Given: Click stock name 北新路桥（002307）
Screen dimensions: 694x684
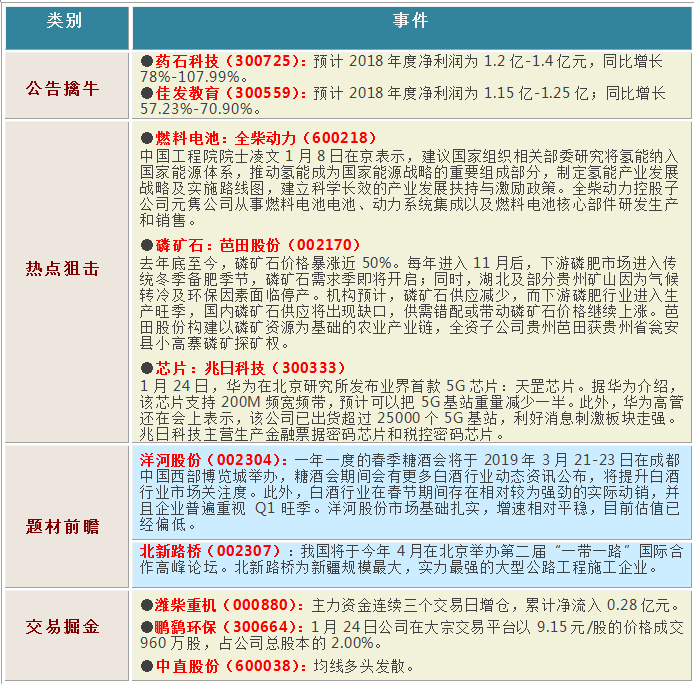Looking at the screenshot, I should [x=211, y=551].
